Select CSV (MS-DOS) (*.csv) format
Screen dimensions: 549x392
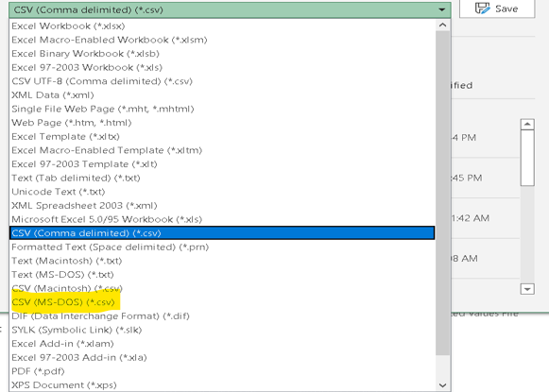click(222, 302)
